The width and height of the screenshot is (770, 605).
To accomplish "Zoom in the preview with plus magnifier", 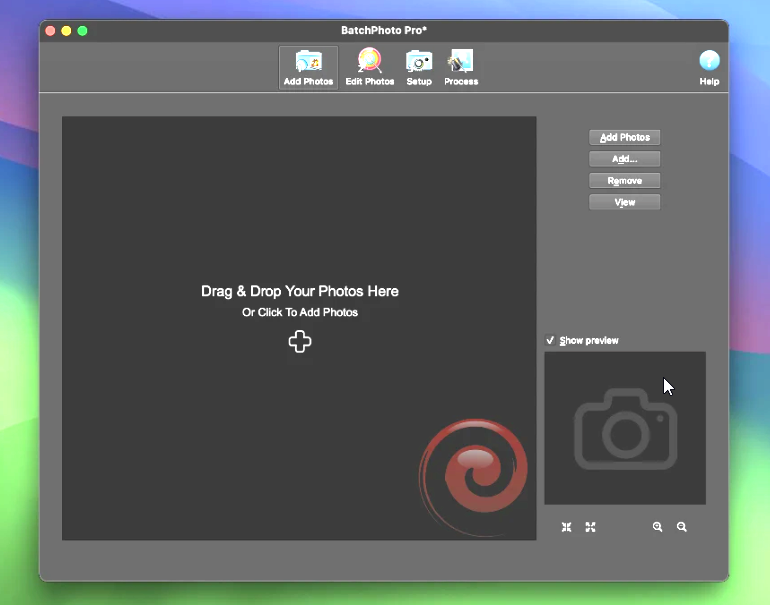I will [x=658, y=527].
